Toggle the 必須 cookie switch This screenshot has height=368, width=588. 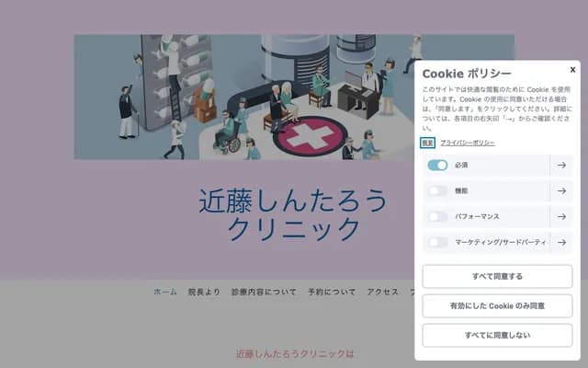(437, 166)
